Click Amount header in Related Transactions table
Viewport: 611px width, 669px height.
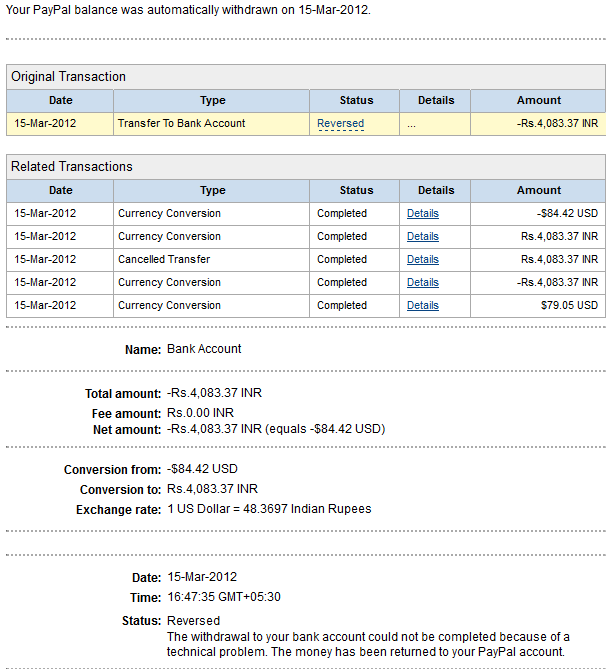coord(538,190)
